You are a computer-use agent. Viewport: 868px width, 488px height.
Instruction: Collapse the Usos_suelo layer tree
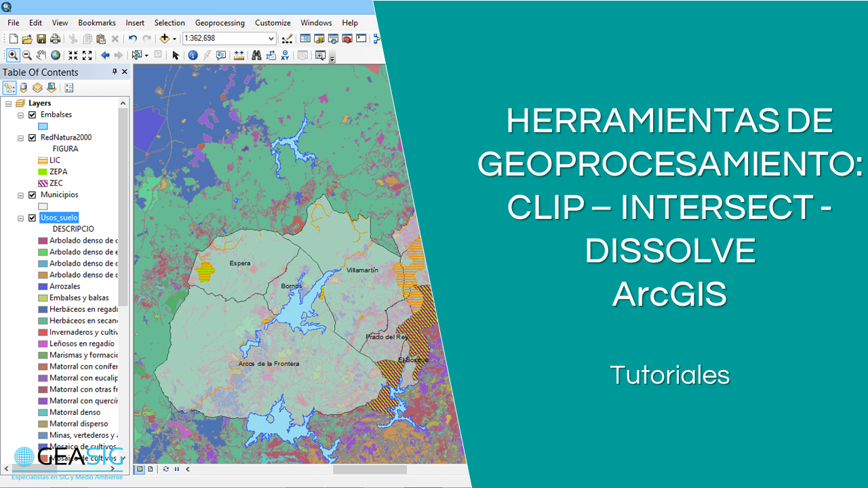pos(20,218)
